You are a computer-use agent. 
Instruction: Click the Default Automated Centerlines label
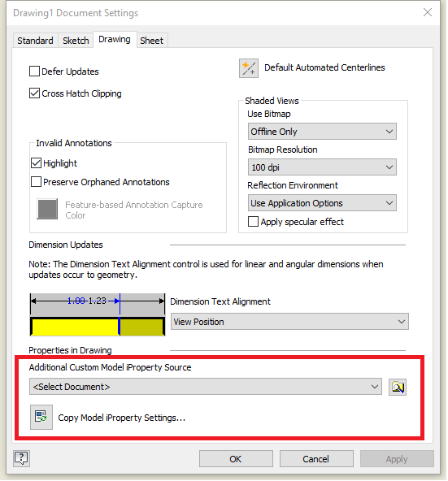click(x=324, y=67)
